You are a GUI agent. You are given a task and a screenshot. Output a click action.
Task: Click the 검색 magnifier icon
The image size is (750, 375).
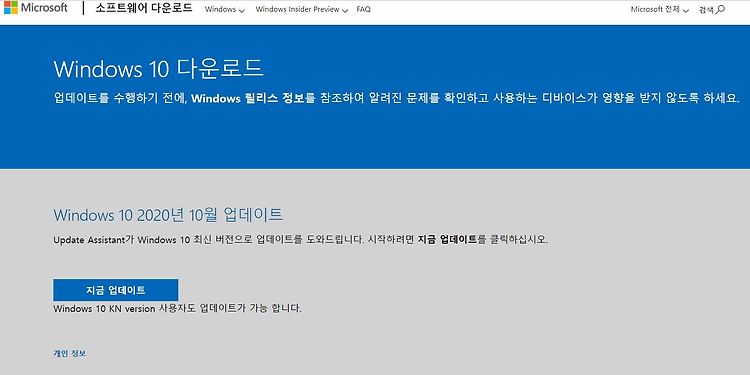[x=719, y=10]
